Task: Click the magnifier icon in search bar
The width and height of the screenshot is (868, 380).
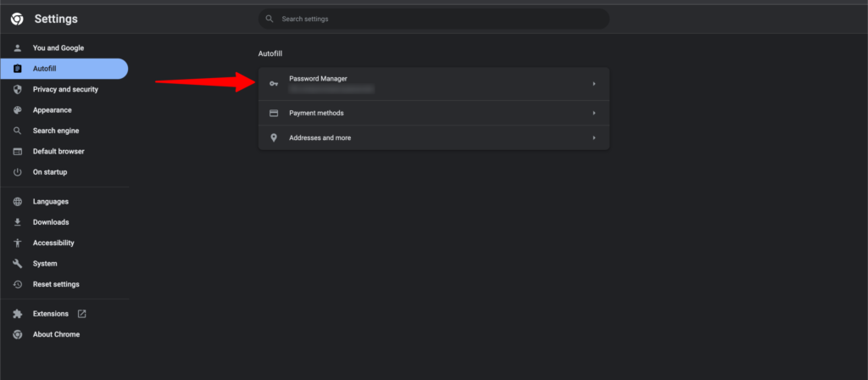Action: click(x=270, y=19)
